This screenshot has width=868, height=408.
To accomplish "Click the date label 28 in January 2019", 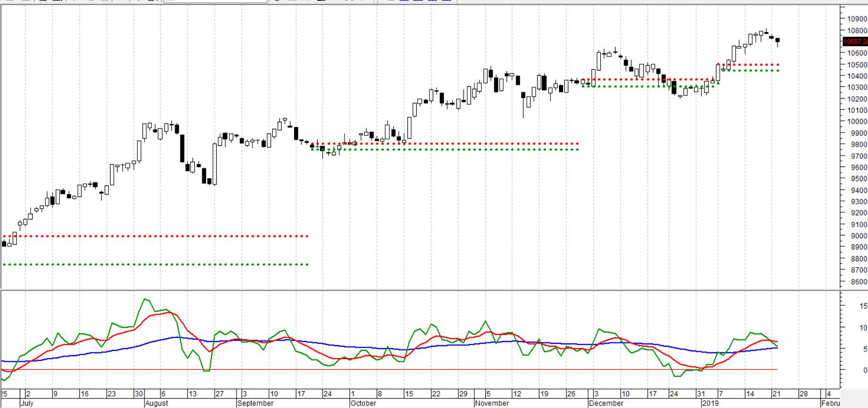I will pyautogui.click(x=803, y=394).
